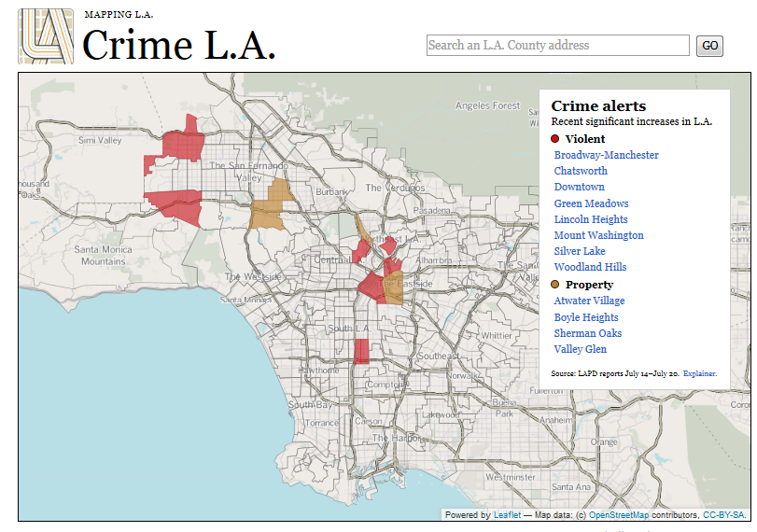Click the Burbank map label
Image resolution: width=757 pixels, height=532 pixels.
pyautogui.click(x=331, y=191)
